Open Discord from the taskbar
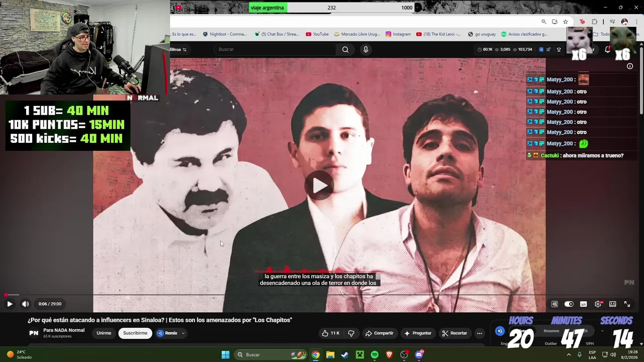 click(419, 354)
